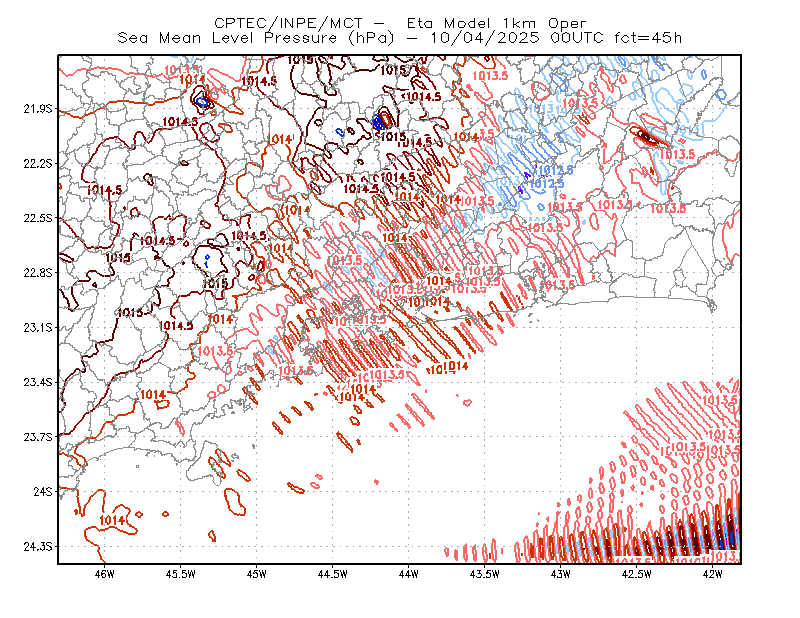Select the 43.5W longitude tick label
Screen dimensions: 800x618
coord(485,574)
